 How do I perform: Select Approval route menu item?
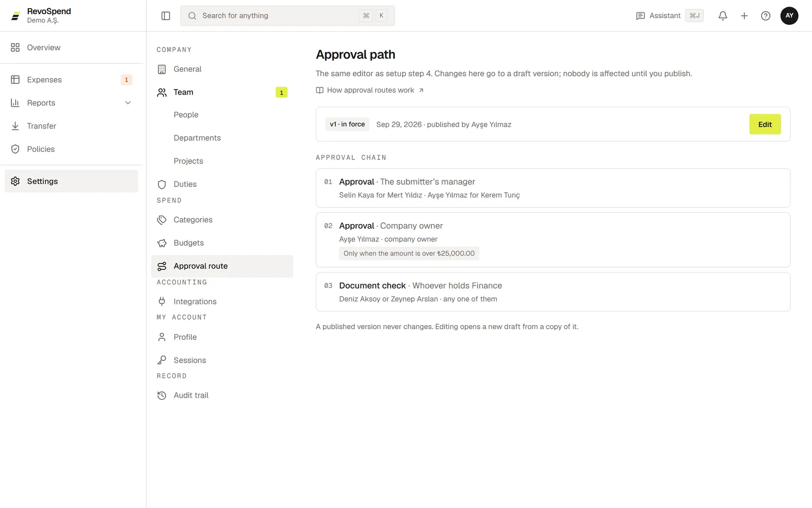(222, 266)
